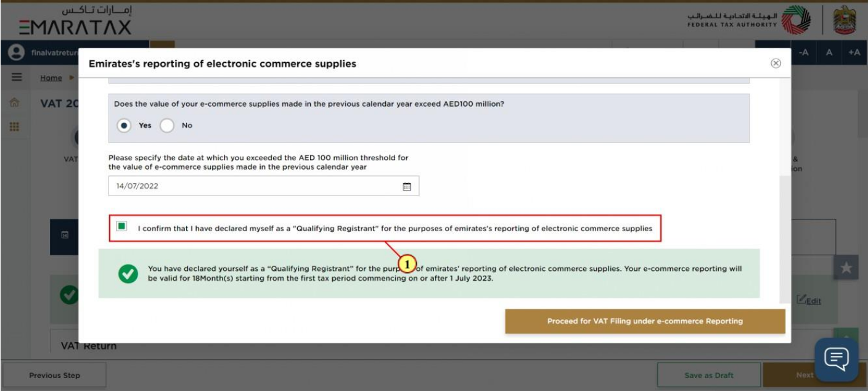Select No for e-commerce supplies exceeding AED100 million

(x=168, y=125)
